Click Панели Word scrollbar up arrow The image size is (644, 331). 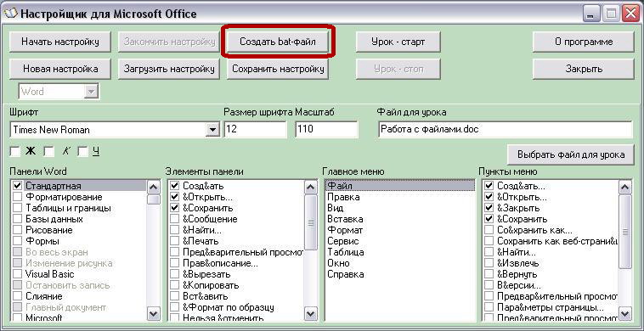pyautogui.click(x=154, y=188)
